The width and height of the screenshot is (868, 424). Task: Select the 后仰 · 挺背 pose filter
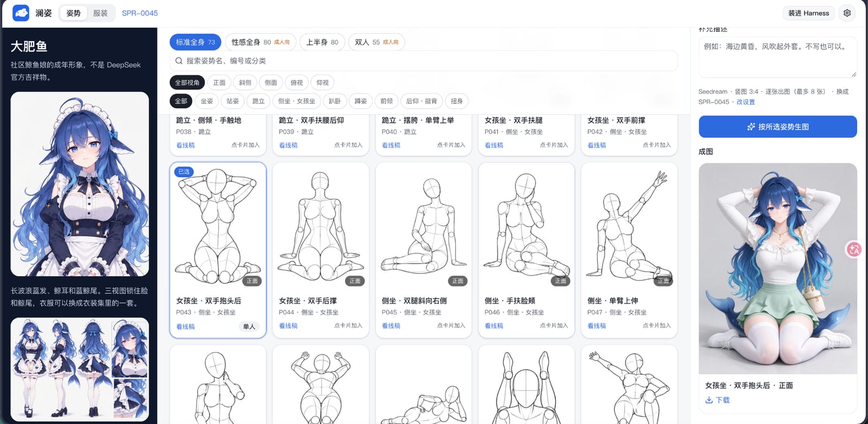tap(422, 101)
